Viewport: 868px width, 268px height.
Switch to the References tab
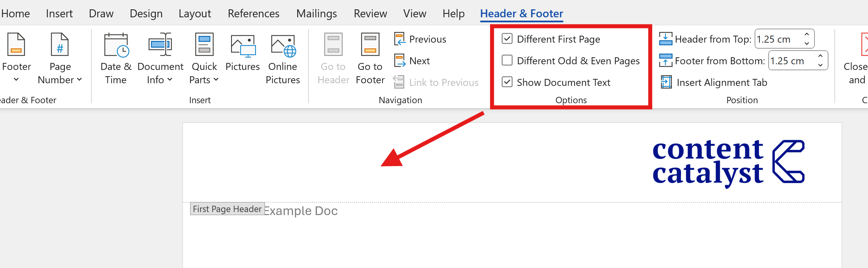[253, 14]
